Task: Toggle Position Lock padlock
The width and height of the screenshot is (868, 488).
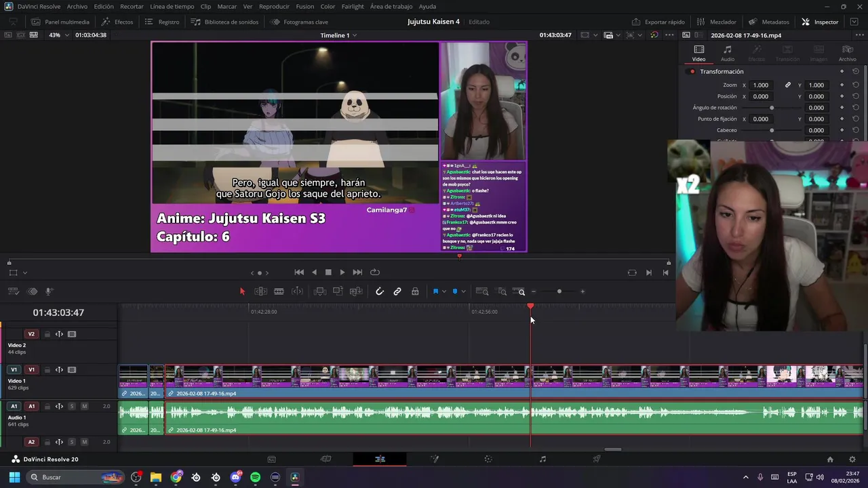Action: coord(415,291)
